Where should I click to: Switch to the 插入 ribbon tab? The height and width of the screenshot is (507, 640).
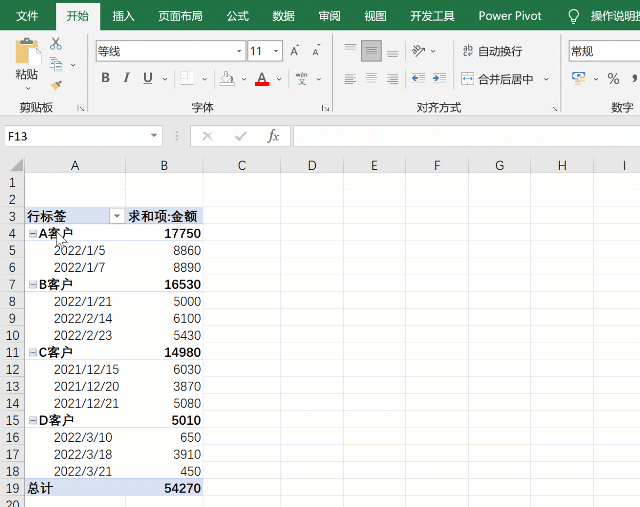(x=124, y=16)
